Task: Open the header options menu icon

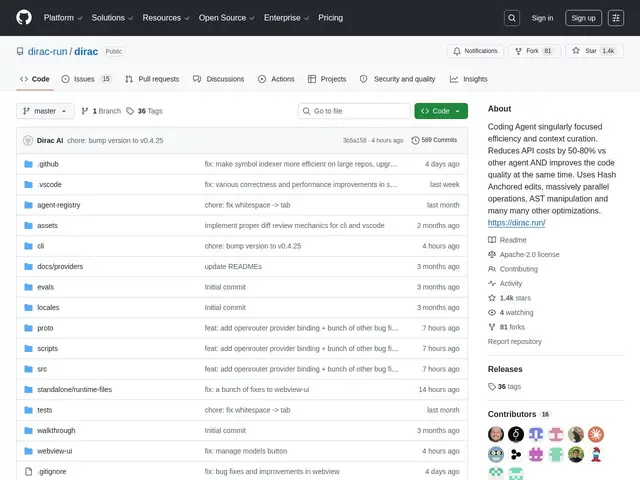Action: point(616,18)
